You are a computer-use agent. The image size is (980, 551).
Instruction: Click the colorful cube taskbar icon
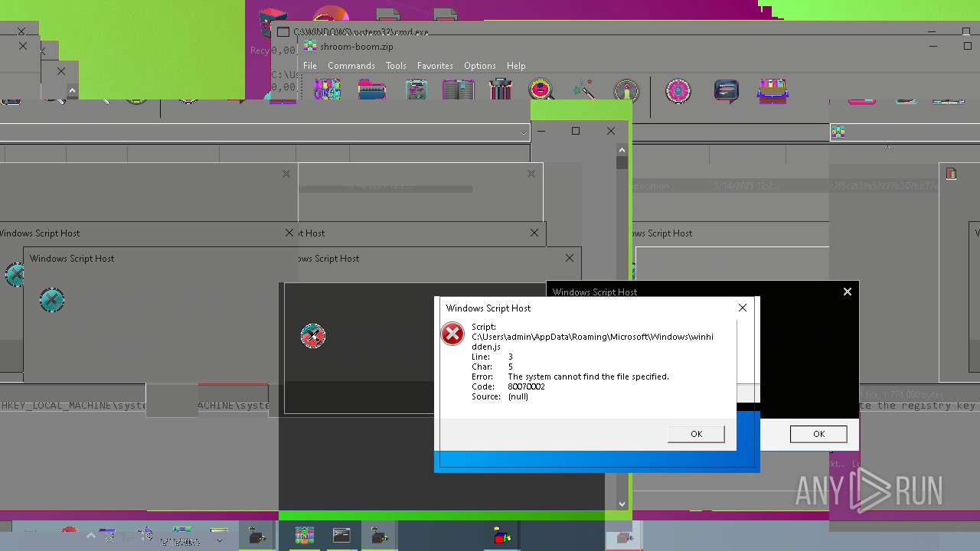(501, 536)
